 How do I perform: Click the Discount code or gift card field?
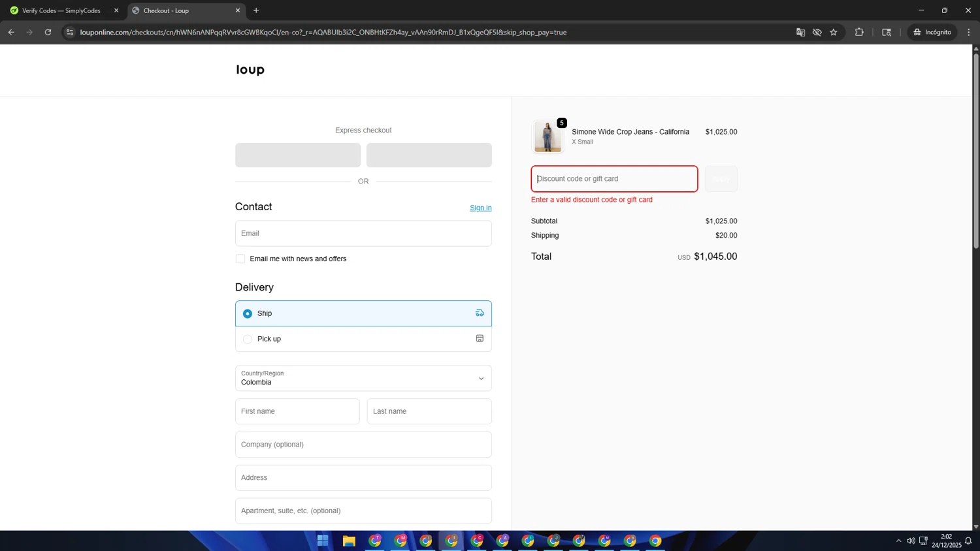[614, 179]
